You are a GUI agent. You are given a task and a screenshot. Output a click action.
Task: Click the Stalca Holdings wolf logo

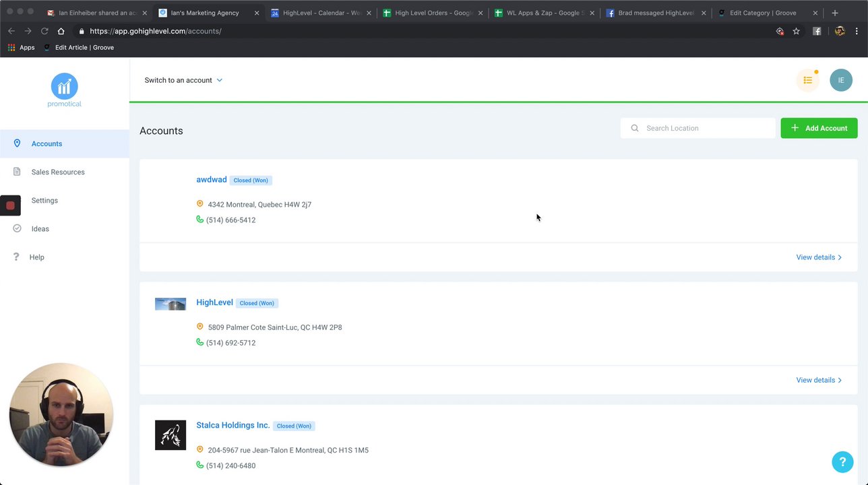pos(170,435)
